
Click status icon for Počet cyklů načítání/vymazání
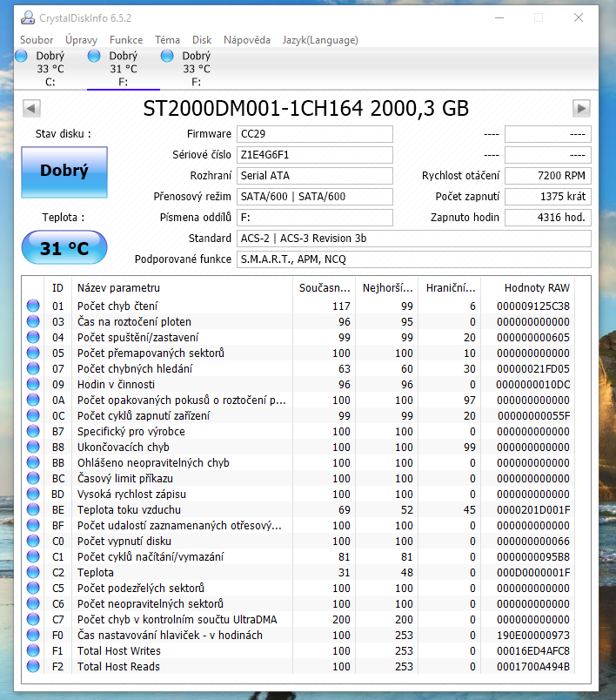coord(33,556)
